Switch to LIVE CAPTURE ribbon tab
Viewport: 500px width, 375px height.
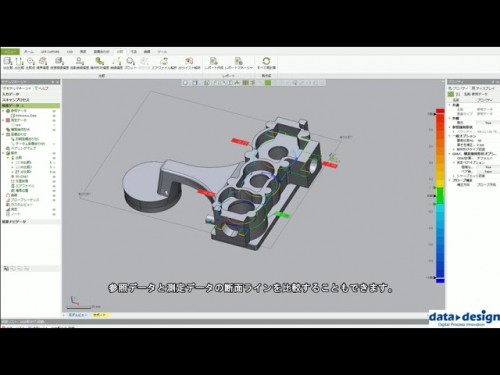(x=50, y=52)
